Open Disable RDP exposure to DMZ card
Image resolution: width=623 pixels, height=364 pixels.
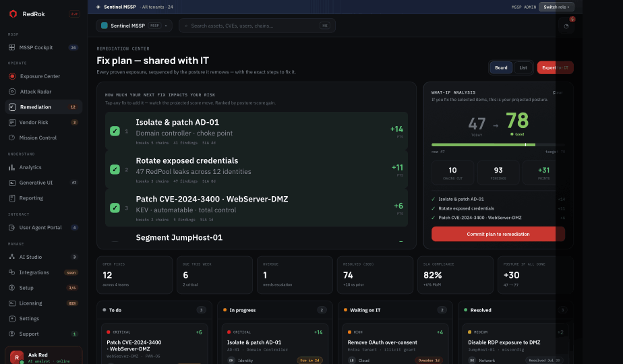click(x=515, y=344)
